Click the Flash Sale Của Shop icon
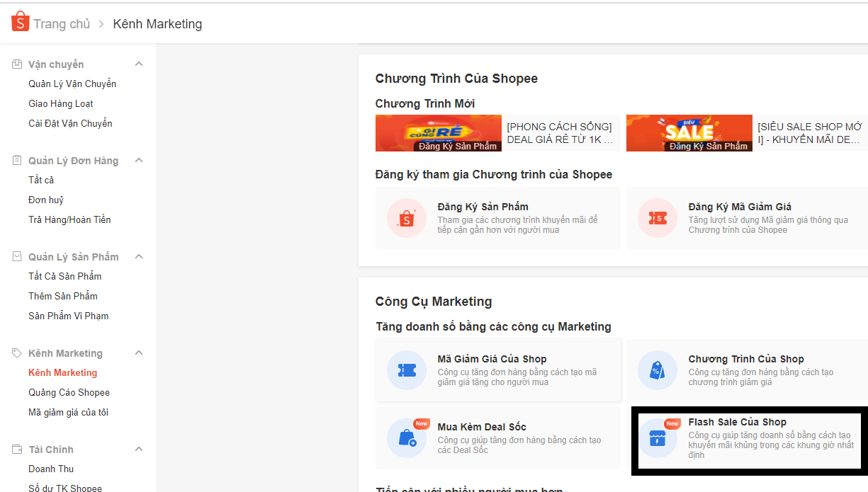 (657, 438)
